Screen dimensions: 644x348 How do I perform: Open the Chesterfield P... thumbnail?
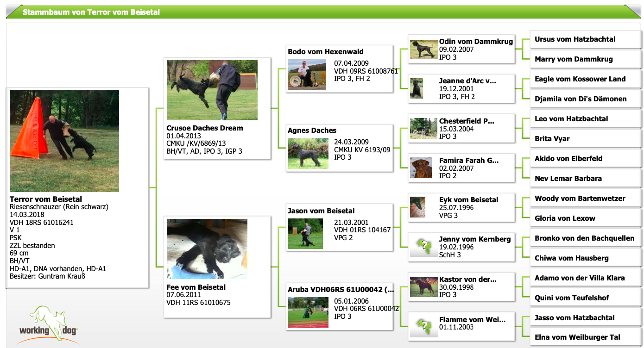pyautogui.click(x=424, y=128)
